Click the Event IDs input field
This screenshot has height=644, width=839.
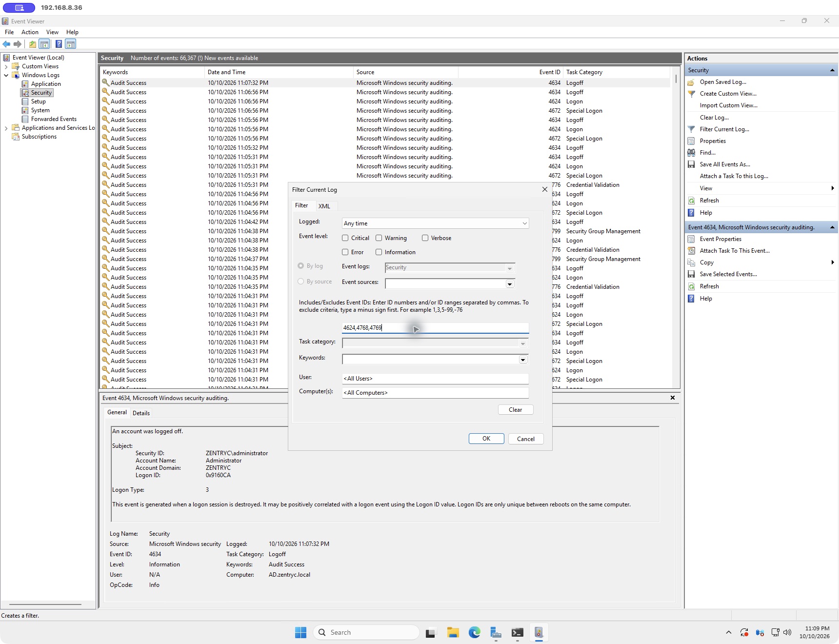click(x=435, y=328)
